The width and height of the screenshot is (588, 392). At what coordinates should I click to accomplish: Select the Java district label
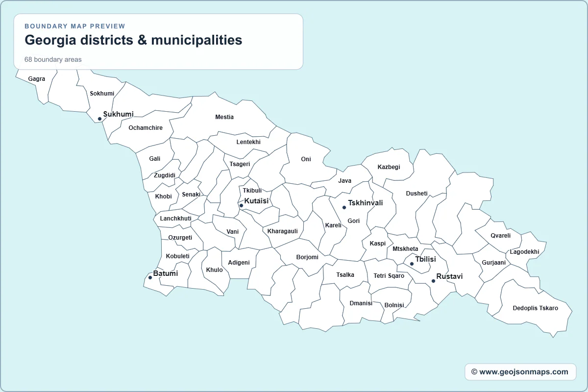(345, 181)
